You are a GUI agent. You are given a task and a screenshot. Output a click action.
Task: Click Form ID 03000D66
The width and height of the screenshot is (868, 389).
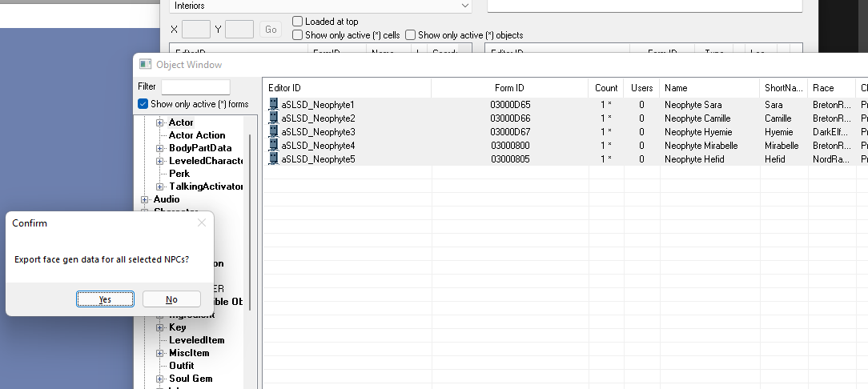[x=510, y=118]
